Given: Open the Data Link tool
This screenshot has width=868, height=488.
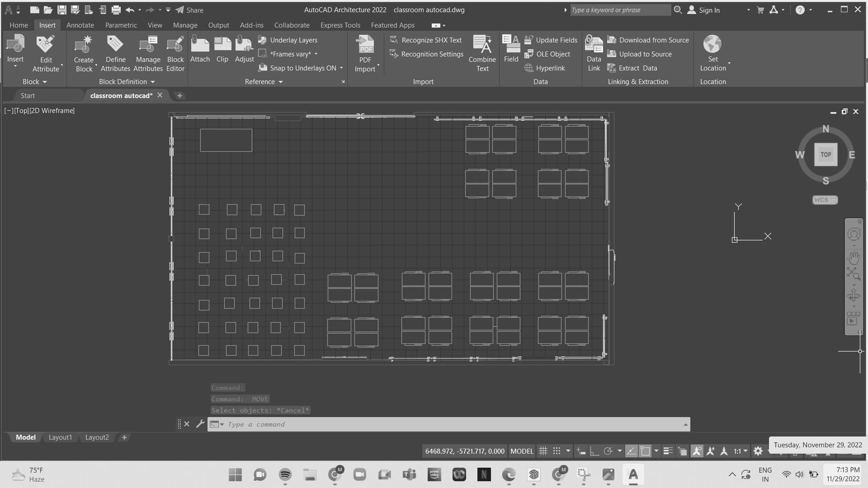Looking at the screenshot, I should click(594, 53).
